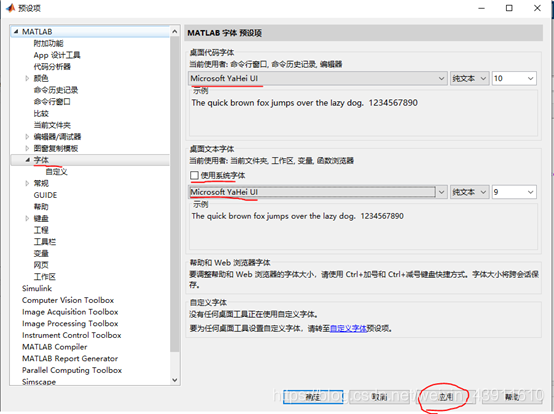The width and height of the screenshot is (554, 414).
Task: Select 命令历史记录 in the tree
Action: pyautogui.click(x=56, y=90)
